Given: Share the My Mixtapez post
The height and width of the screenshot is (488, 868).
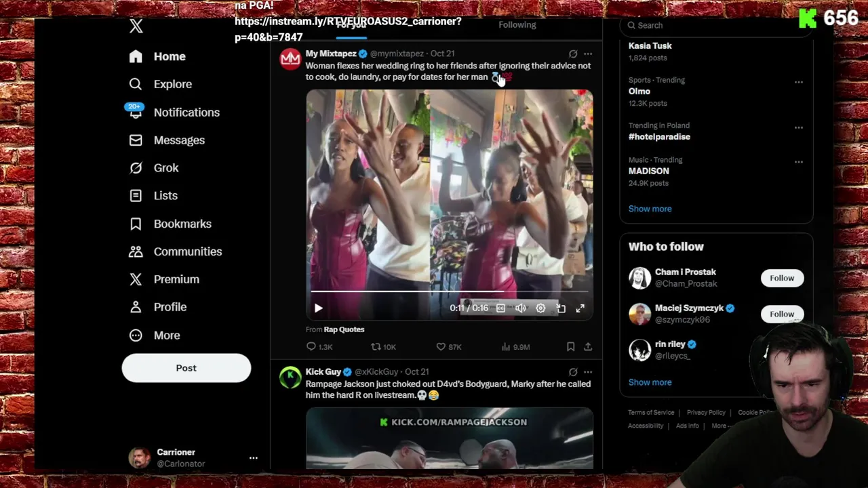Looking at the screenshot, I should [588, 347].
